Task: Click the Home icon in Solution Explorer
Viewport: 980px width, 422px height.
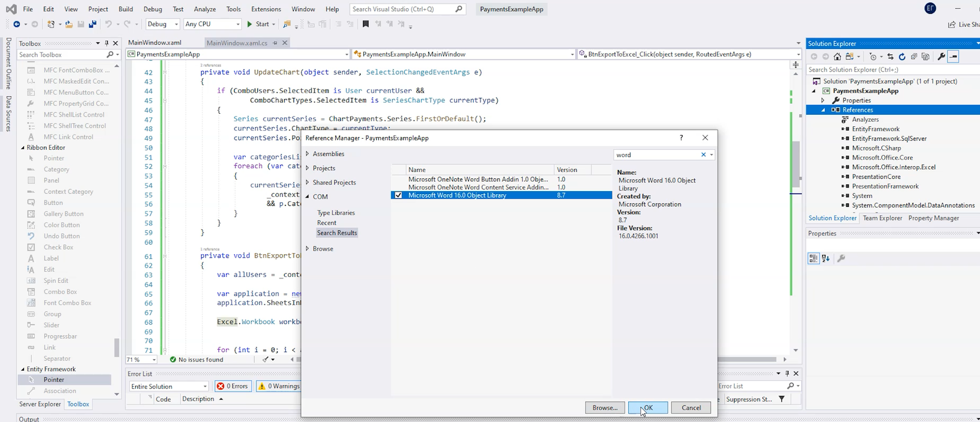Action: (x=837, y=57)
